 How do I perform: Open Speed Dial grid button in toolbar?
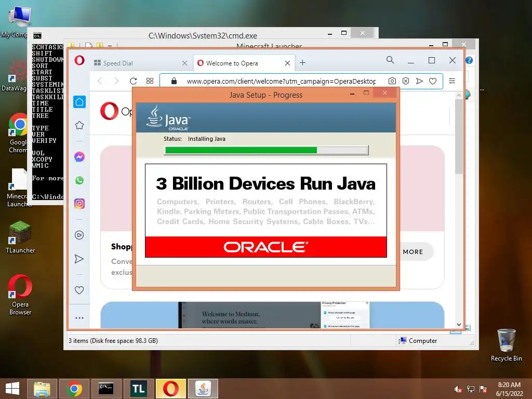point(150,81)
